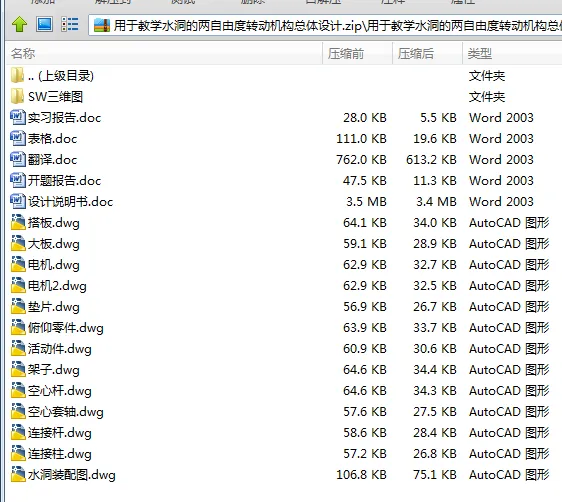Viewport: 562px width, 502px height.
Task: Click file name 连接杆.dwg
Action: (x=60, y=433)
